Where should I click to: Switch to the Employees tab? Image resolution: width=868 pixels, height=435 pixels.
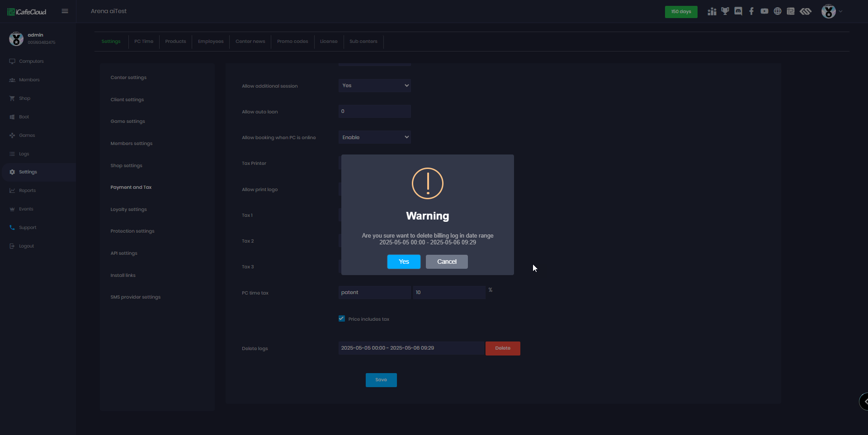click(x=211, y=42)
